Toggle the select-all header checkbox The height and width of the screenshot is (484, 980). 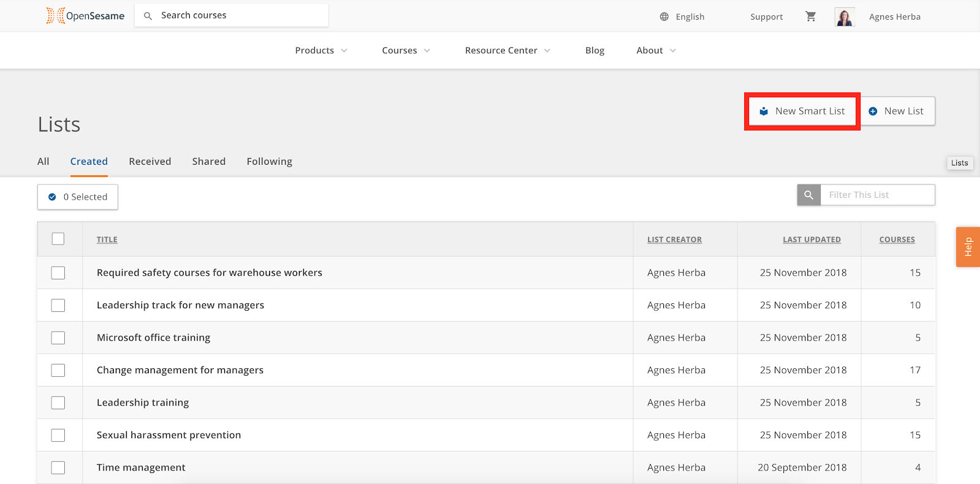coord(58,239)
